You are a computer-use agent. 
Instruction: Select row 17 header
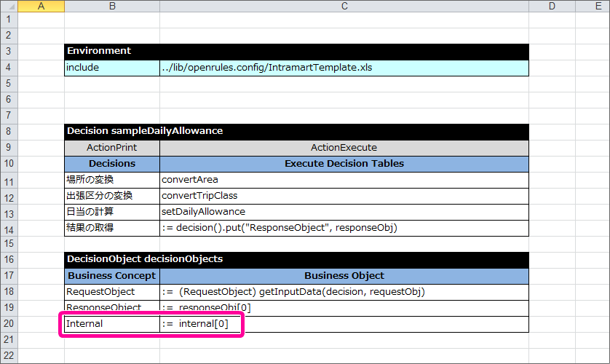coord(9,276)
